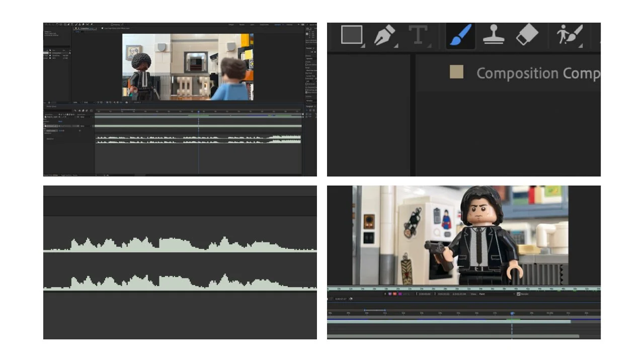This screenshot has width=644, height=362.
Task: Select the Pen tool
Action: [385, 35]
